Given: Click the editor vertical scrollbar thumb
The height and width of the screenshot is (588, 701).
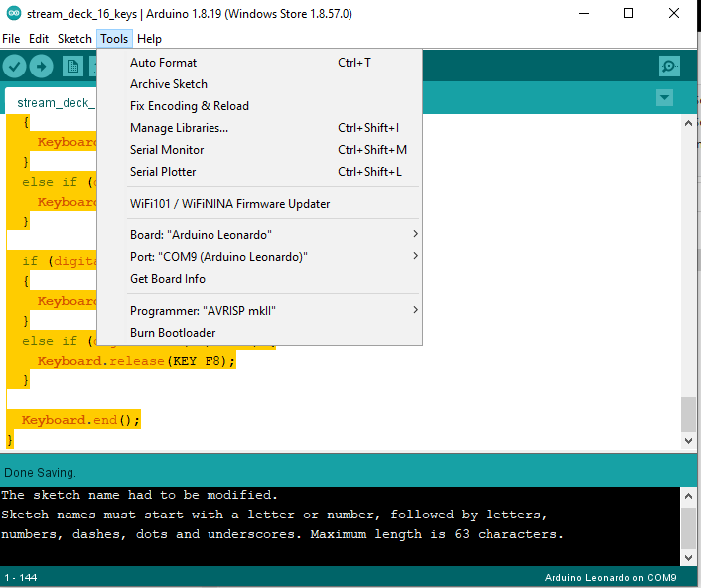Looking at the screenshot, I should coord(688,414).
